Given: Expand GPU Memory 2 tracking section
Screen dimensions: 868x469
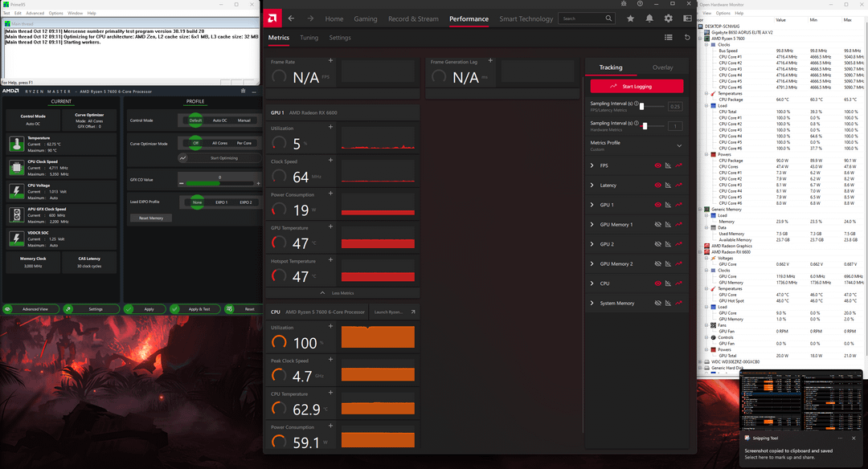Looking at the screenshot, I should pos(592,263).
